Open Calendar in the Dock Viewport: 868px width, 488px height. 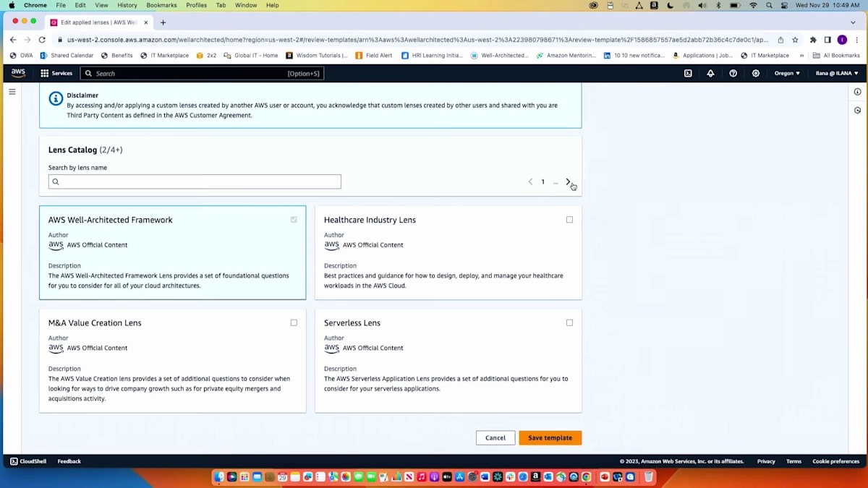[282, 476]
